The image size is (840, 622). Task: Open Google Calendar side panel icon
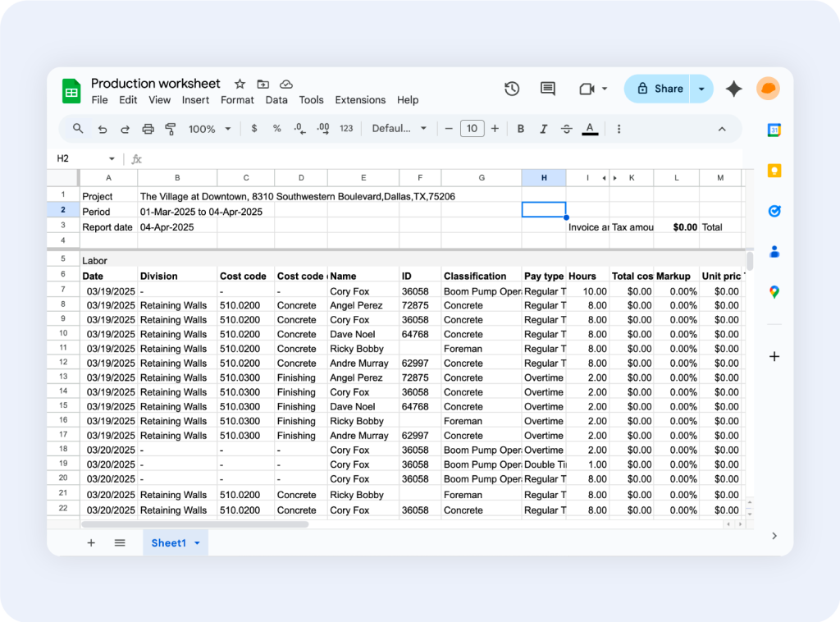coord(774,130)
